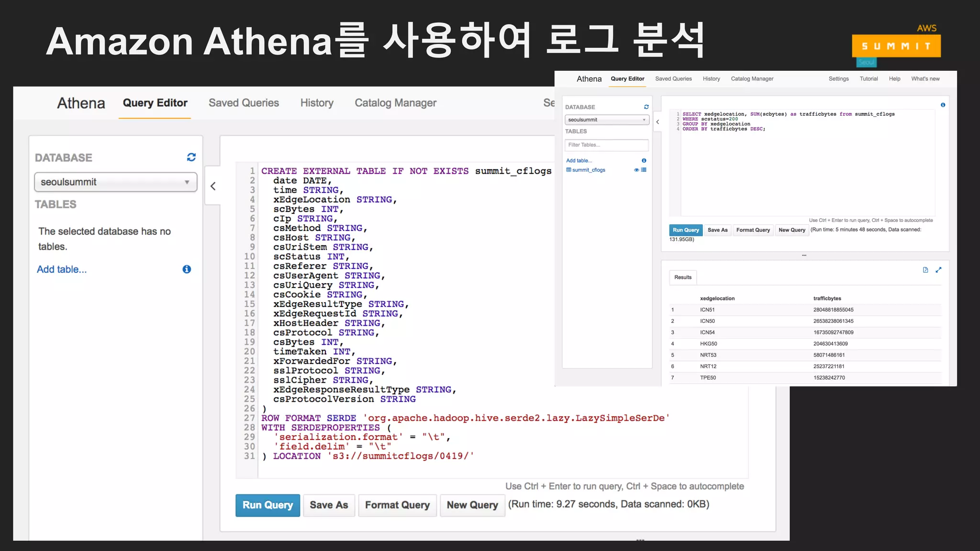This screenshot has width=980, height=551.
Task: Collapse the sidebar with chevron in large window
Action: [213, 186]
